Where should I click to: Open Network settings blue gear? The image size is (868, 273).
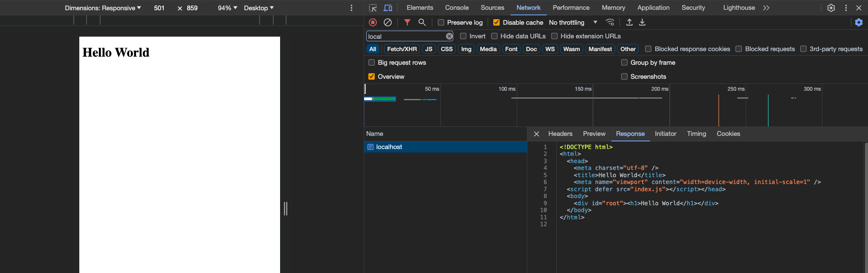point(859,22)
